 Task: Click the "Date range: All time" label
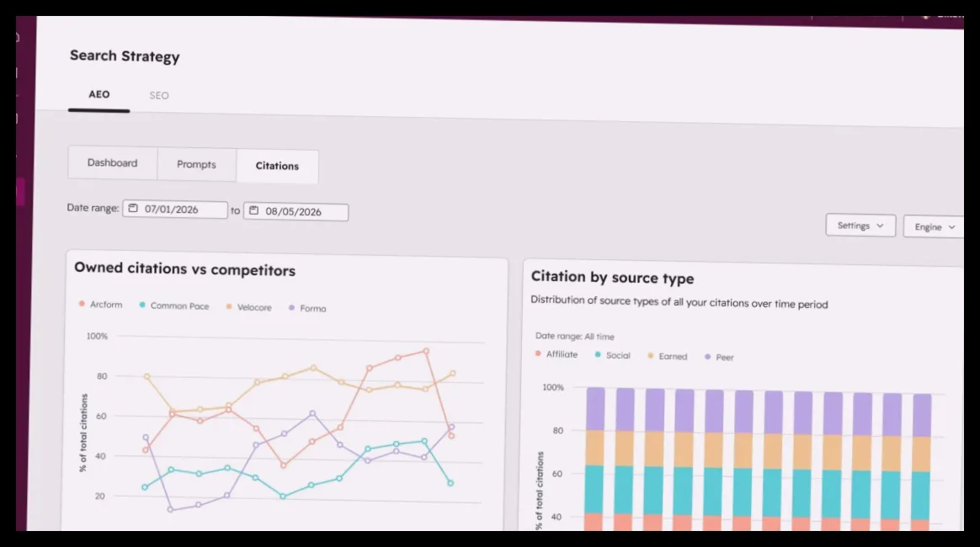574,336
